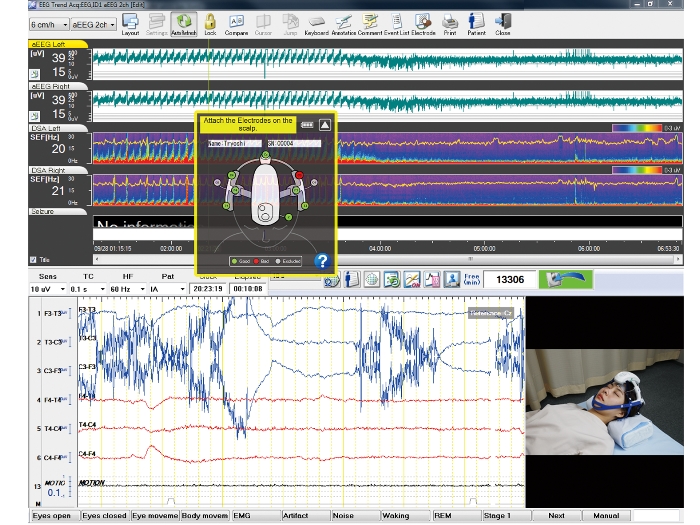Open the Event List
The height and width of the screenshot is (525, 700).
397,23
